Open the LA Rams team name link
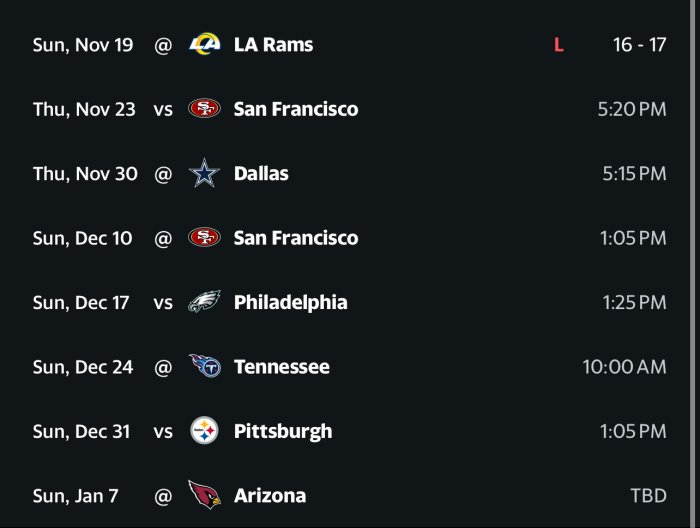This screenshot has width=700, height=528. (x=275, y=45)
